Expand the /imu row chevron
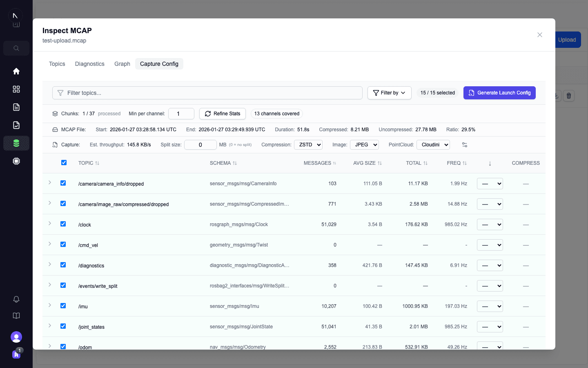This screenshot has height=368, width=588. pyautogui.click(x=50, y=305)
